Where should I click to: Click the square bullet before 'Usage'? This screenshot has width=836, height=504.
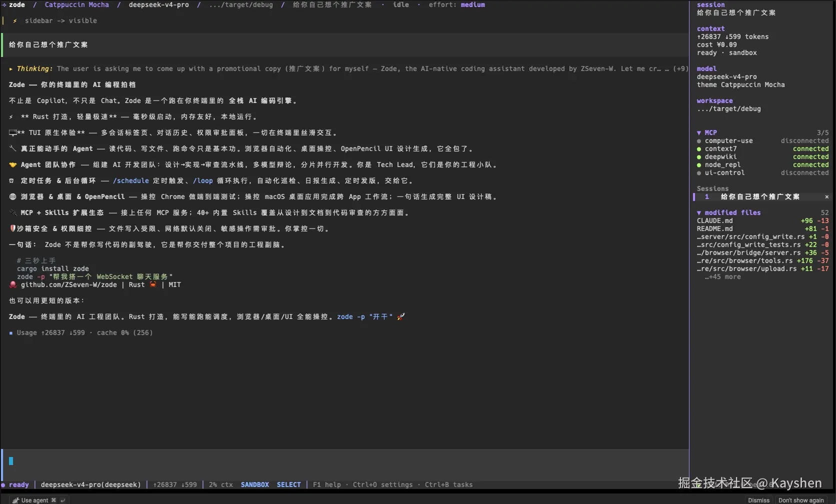coord(11,333)
